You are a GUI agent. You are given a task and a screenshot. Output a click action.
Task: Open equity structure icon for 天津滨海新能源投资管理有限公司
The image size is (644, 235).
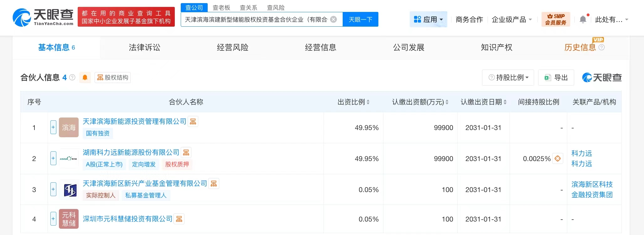pos(193,122)
